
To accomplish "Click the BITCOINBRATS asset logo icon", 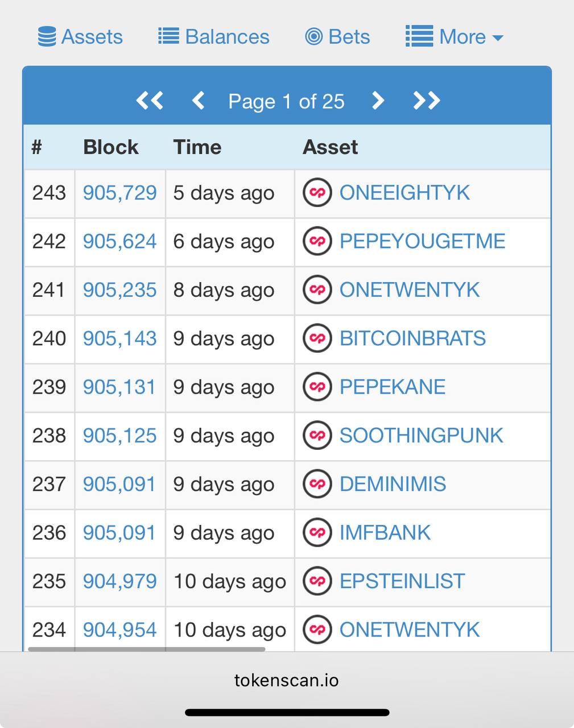I will pyautogui.click(x=317, y=338).
